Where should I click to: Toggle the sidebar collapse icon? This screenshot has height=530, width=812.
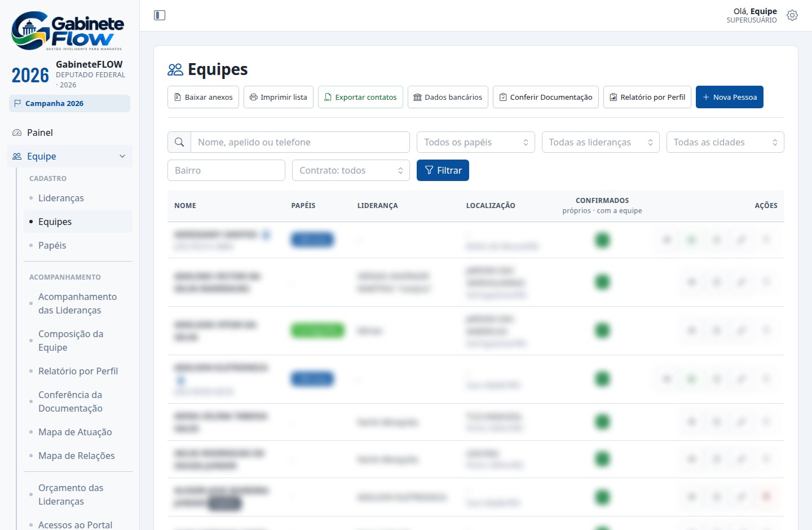pyautogui.click(x=160, y=15)
